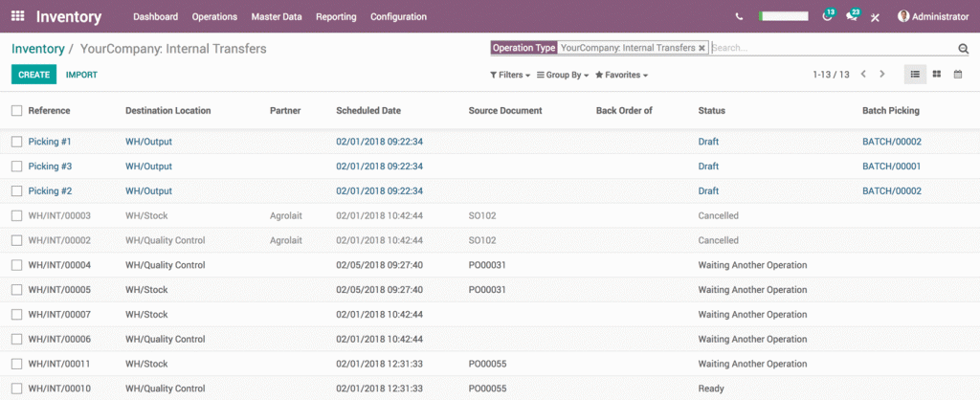
Task: Open the Favorites dropdown
Action: click(621, 75)
